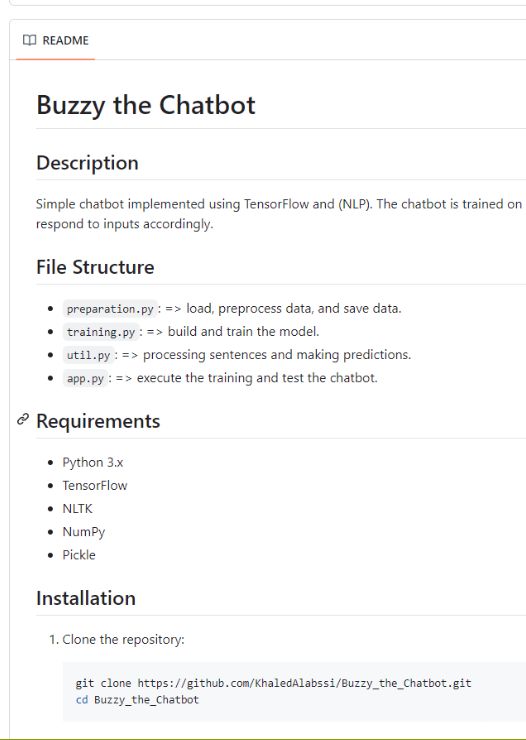The image size is (526, 740).
Task: Click the Clone the repository step text
Action: point(123,639)
